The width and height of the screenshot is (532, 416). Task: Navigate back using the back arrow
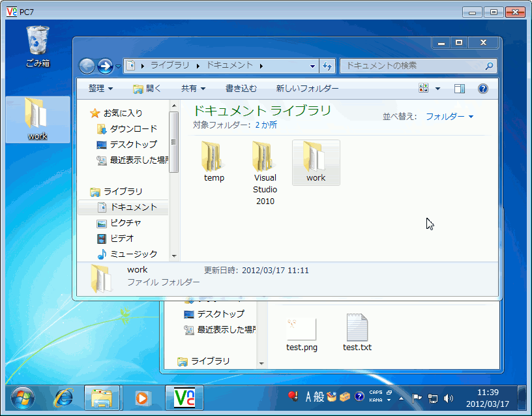click(87, 66)
